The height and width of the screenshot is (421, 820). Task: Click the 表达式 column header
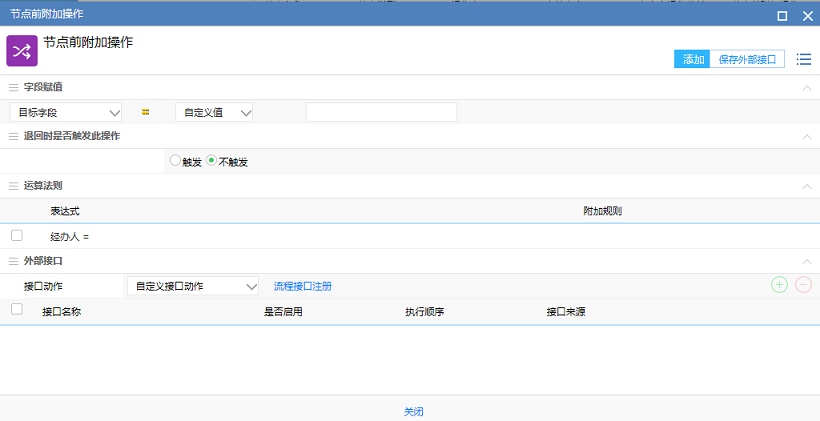pyautogui.click(x=65, y=211)
